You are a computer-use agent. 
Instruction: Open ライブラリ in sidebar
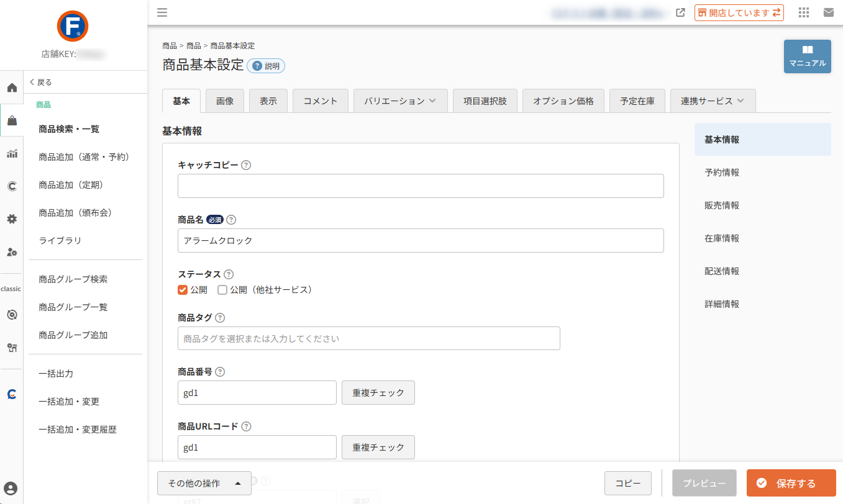(x=60, y=241)
